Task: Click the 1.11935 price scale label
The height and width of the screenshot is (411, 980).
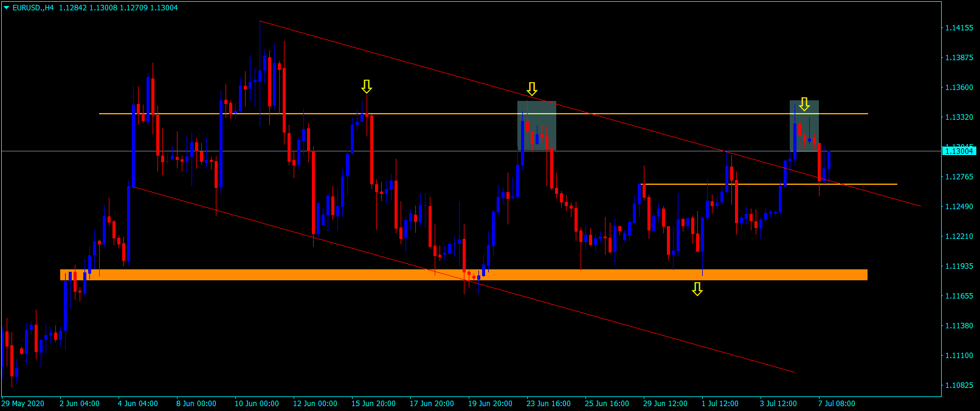Action: (959, 266)
